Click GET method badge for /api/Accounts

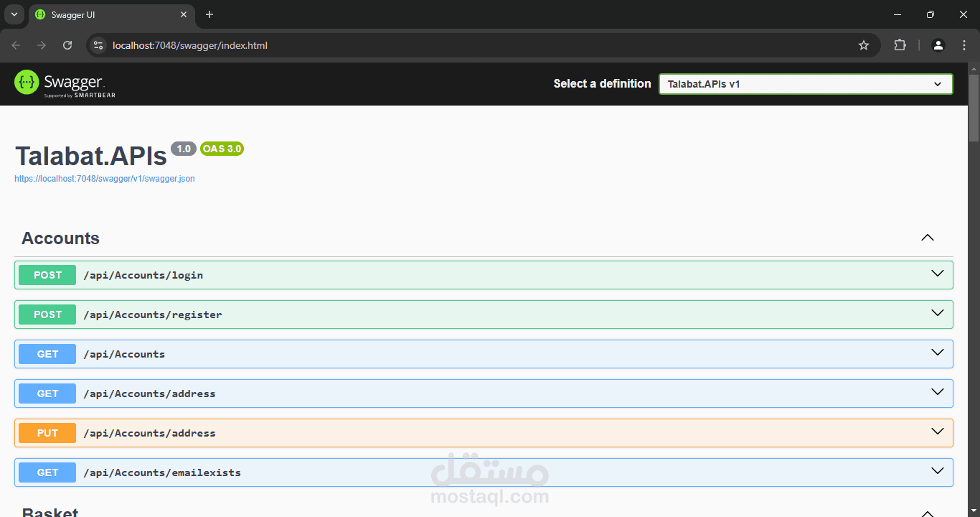pos(47,354)
